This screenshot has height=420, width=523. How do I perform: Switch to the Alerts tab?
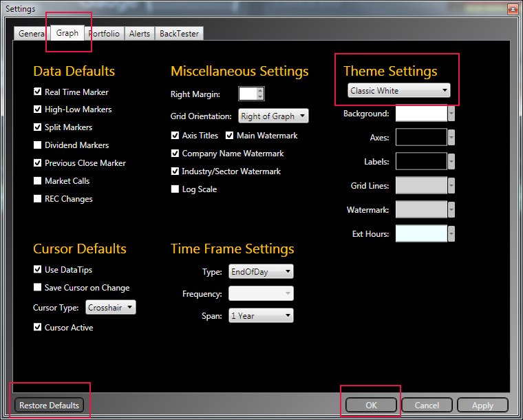(x=140, y=34)
